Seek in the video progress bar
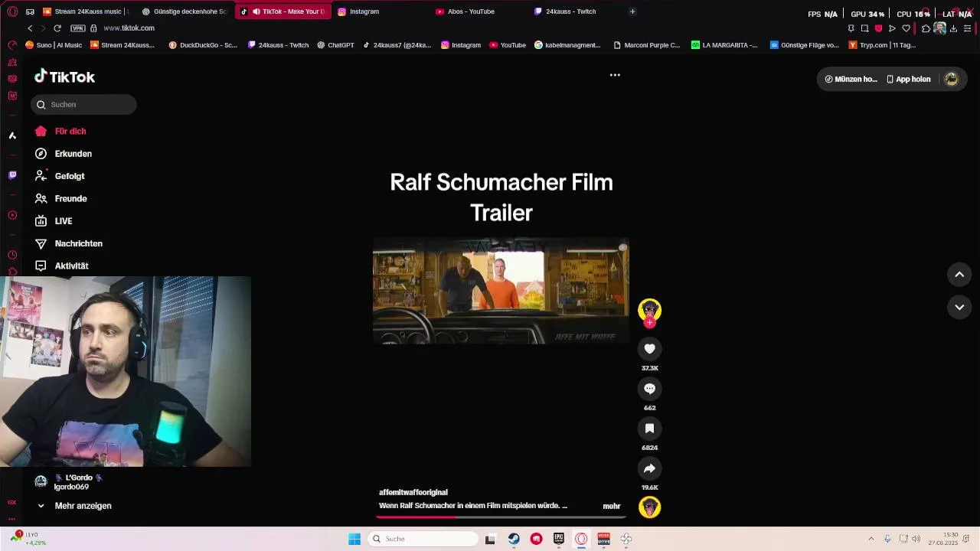Viewport: 980px width, 551px height. coord(501,517)
